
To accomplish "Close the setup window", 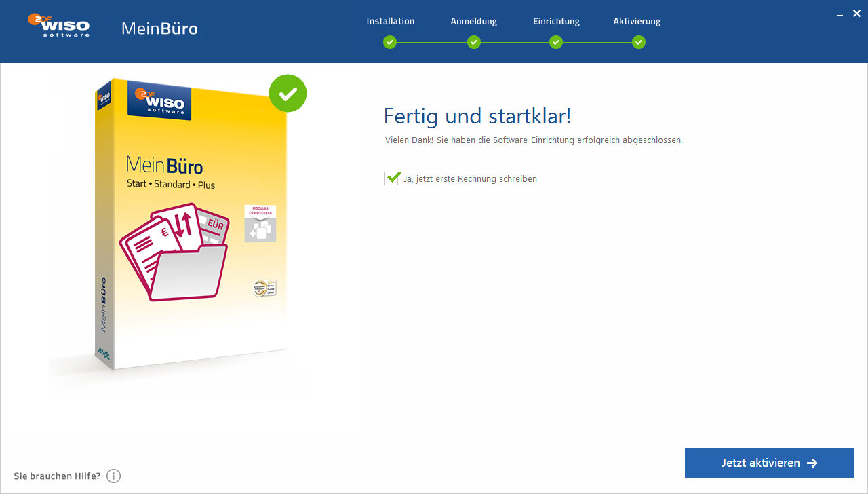I will [856, 13].
